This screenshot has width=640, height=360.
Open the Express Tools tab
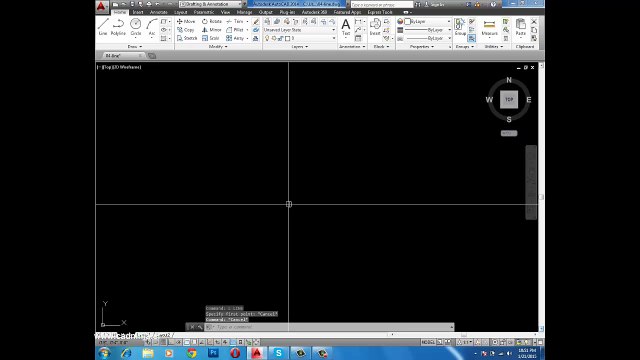coord(380,12)
